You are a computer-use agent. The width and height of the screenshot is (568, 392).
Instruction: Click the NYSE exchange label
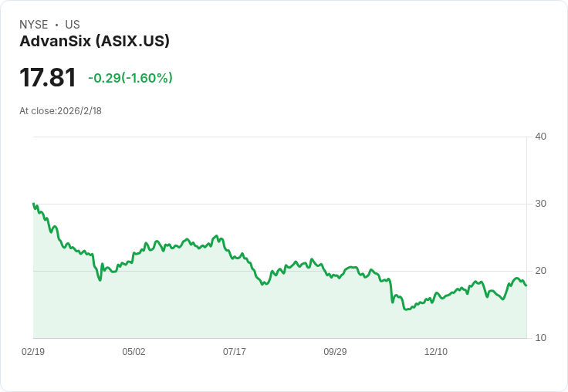pyautogui.click(x=33, y=25)
